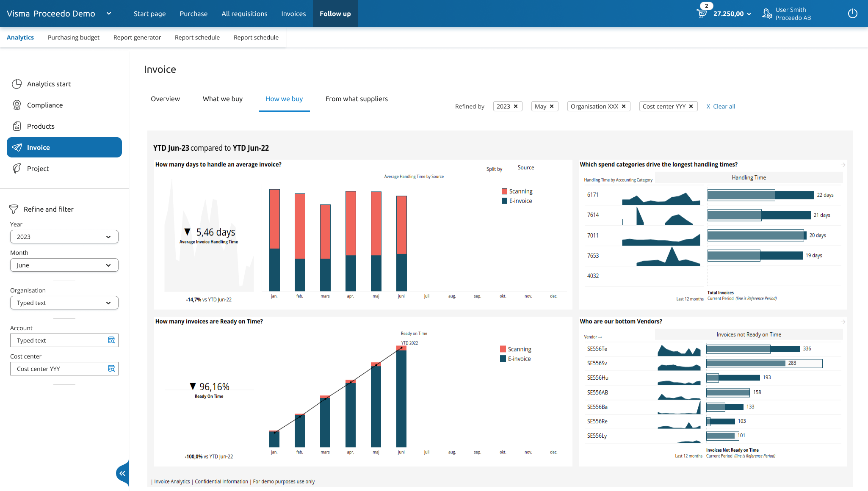
Task: Click category row 7614
Action: click(713, 215)
